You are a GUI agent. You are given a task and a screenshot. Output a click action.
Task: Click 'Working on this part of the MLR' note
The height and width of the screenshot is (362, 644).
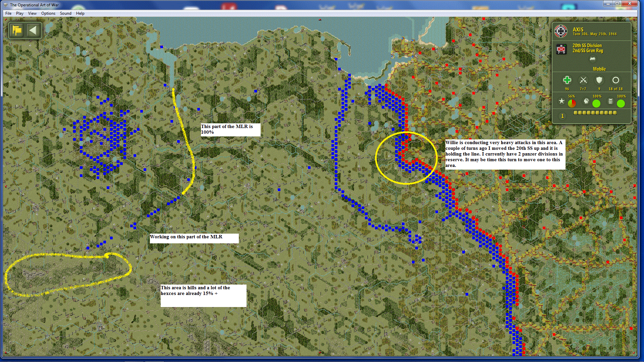click(194, 238)
